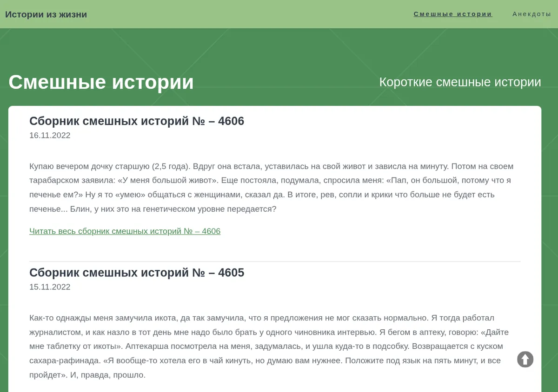Click the line ending генетическом уровне передается?
558x392 pixels.
pos(153,209)
